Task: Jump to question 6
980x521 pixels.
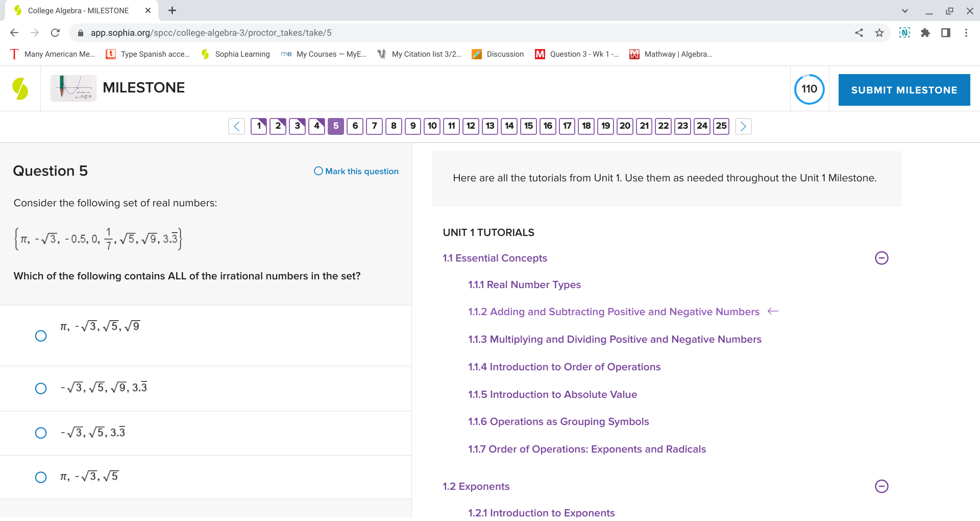Action: [x=355, y=126]
